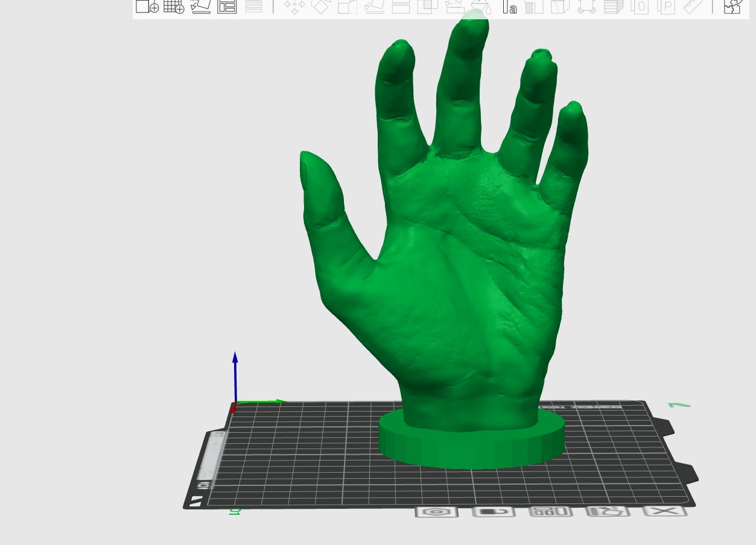The height and width of the screenshot is (545, 756).
Task: Click the Add model (cube plus) icon
Action: 147,7
